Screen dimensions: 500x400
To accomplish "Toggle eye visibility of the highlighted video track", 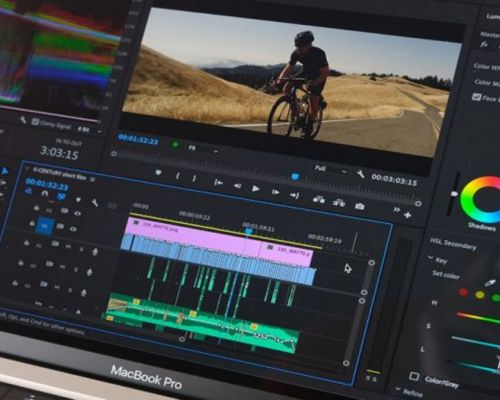I will pyautogui.click(x=72, y=229).
